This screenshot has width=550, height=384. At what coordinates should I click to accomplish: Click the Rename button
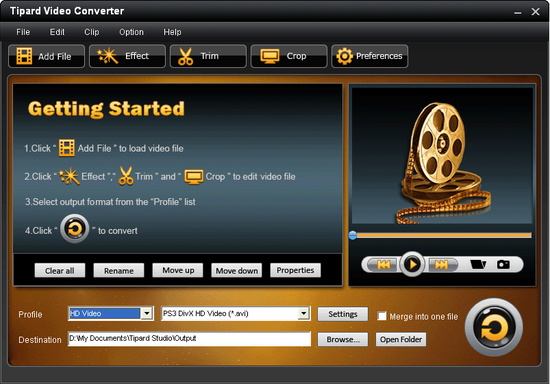pyautogui.click(x=119, y=270)
